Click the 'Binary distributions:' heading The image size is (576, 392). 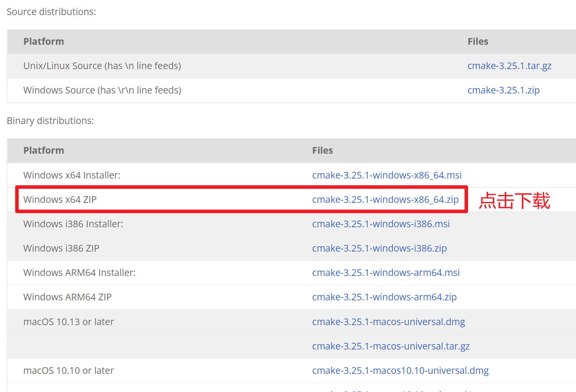(50, 120)
